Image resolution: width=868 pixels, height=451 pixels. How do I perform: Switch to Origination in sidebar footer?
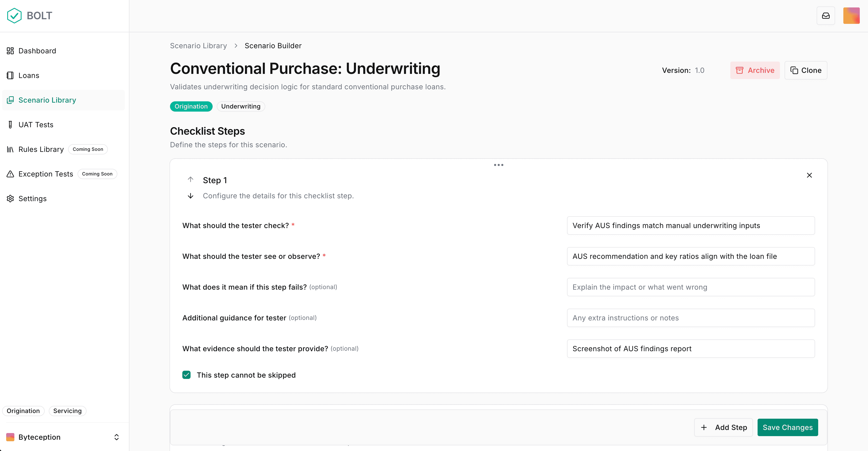pos(23,411)
